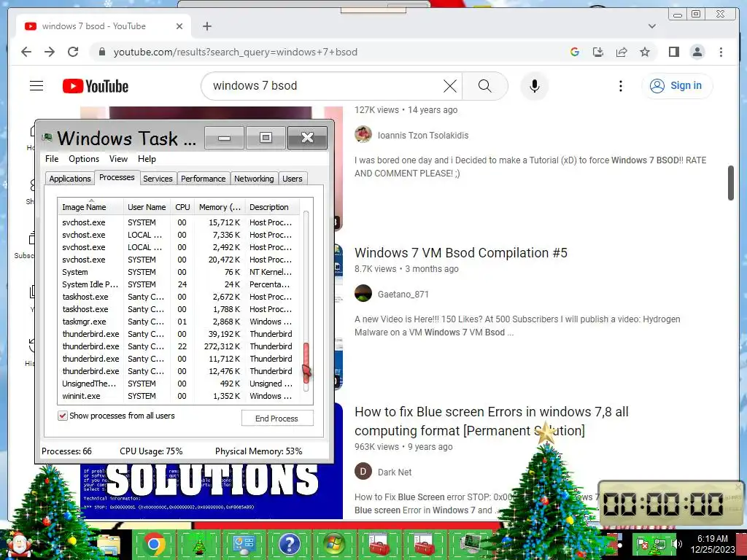
Task: Untick 'Show processes from all users'
Action: 63,416
